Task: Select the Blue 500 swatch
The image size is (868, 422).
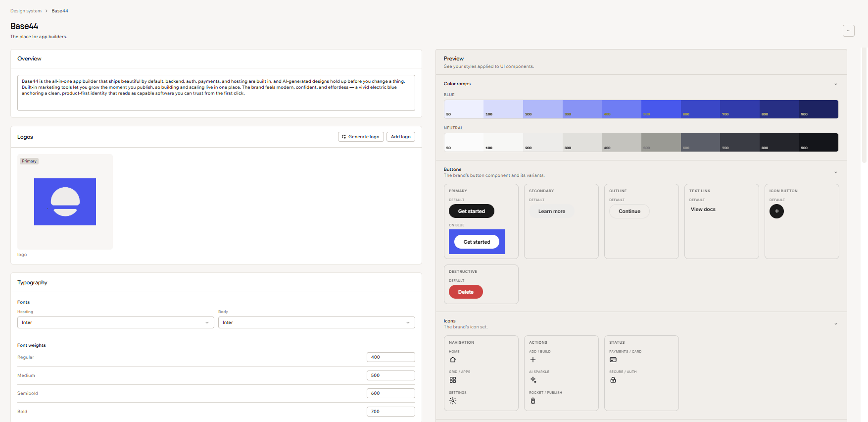Action: [661, 109]
